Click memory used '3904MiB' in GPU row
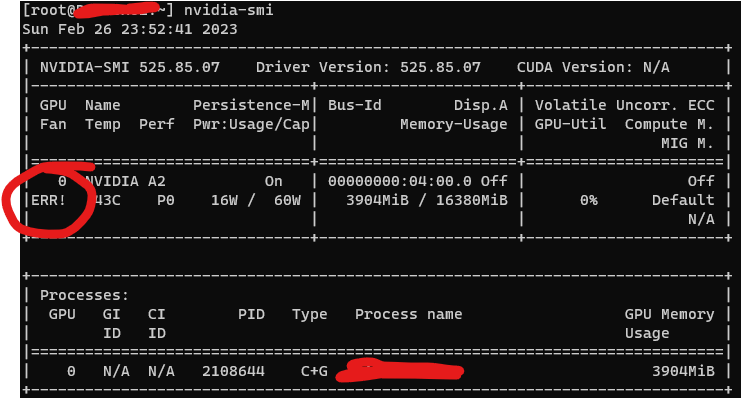The height and width of the screenshot is (398, 741). click(x=377, y=200)
